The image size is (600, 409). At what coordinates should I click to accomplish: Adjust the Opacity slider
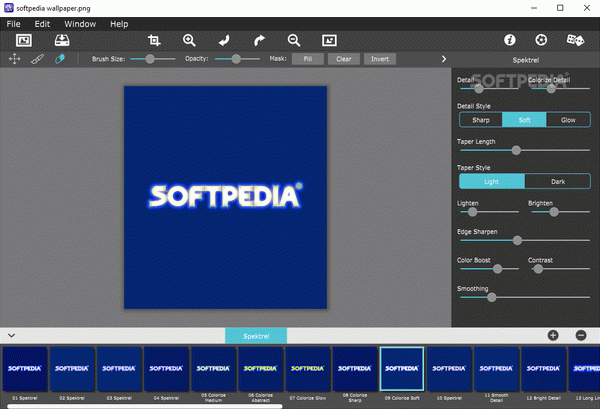click(237, 59)
